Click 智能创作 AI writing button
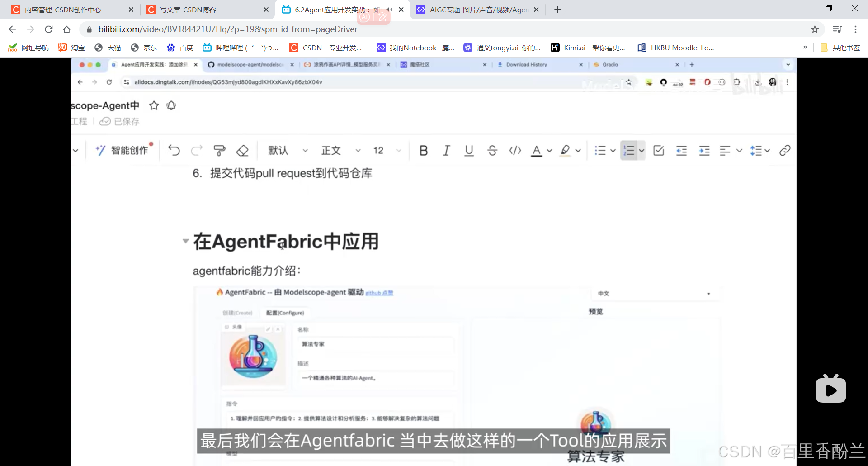This screenshot has width=868, height=466. tap(123, 150)
